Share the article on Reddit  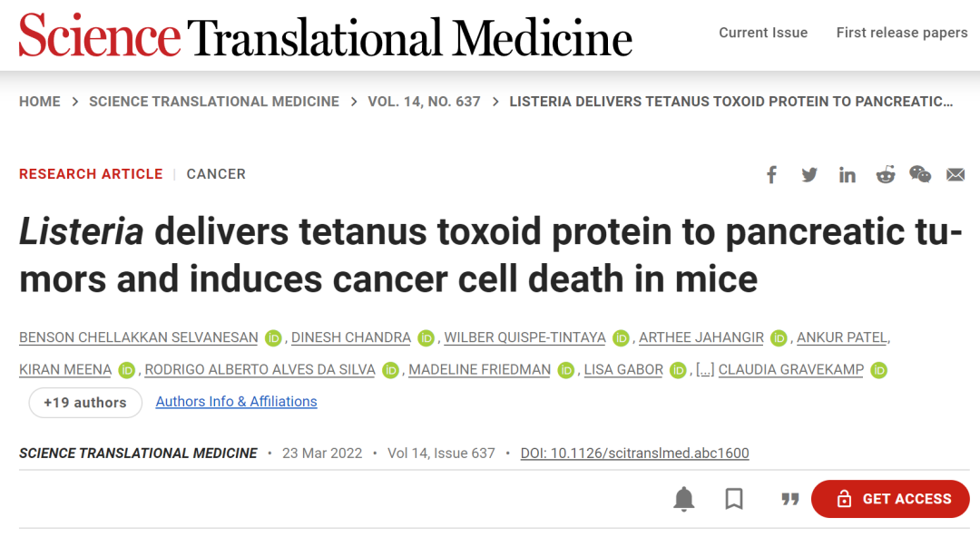click(x=885, y=174)
